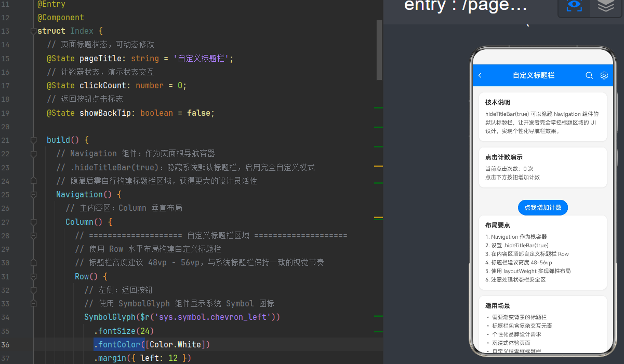Tap the 点我增加计数 button in preview
The height and width of the screenshot is (364, 624).
(x=543, y=207)
